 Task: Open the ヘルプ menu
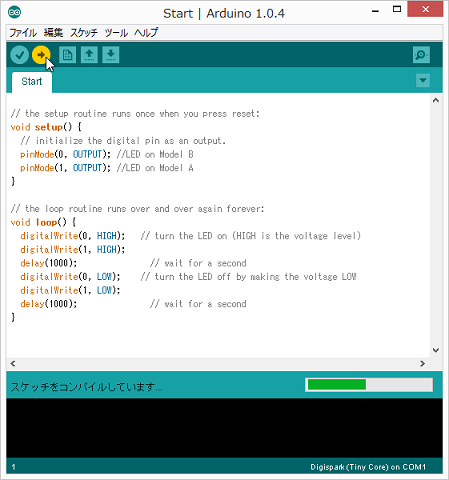[146, 33]
